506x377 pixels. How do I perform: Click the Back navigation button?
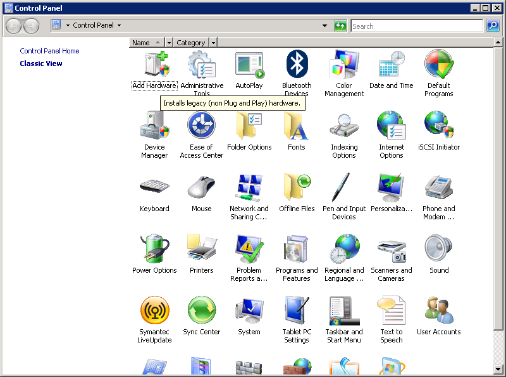click(14, 26)
